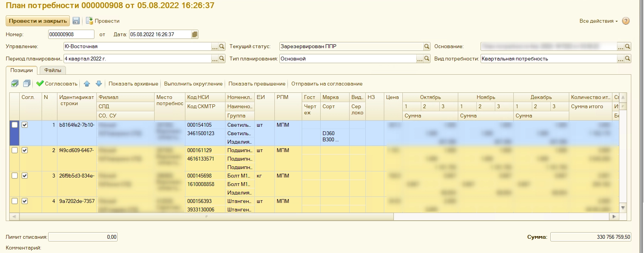Select the Позиции tab
This screenshot has width=644, height=253.
click(x=22, y=70)
